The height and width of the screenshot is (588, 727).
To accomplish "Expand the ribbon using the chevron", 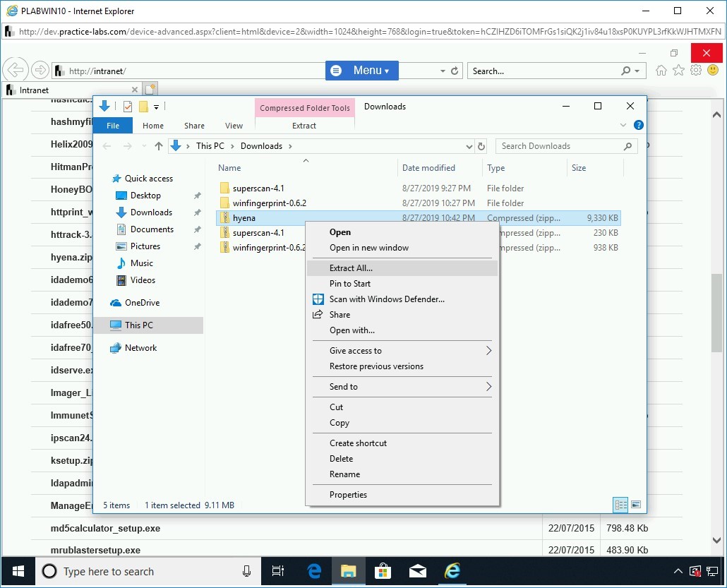I will (623, 125).
